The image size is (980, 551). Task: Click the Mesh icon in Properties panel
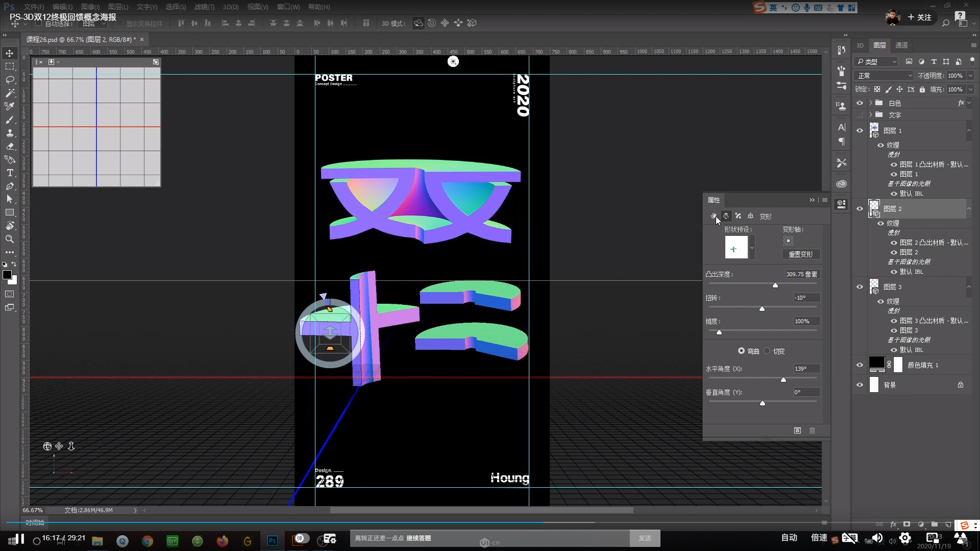click(x=714, y=216)
